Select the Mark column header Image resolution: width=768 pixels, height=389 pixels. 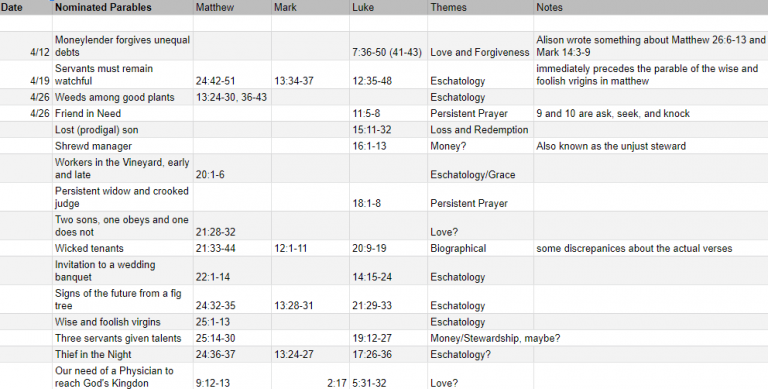tap(310, 7)
